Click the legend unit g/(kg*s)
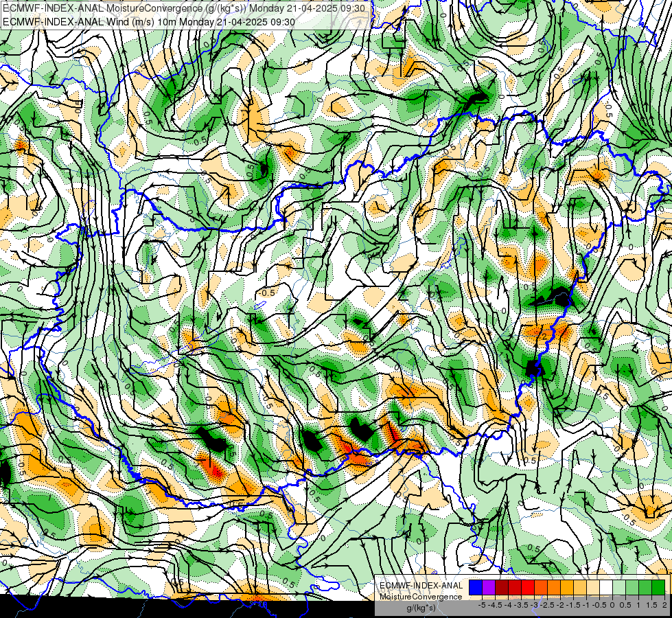The height and width of the screenshot is (618, 672). coord(421,608)
